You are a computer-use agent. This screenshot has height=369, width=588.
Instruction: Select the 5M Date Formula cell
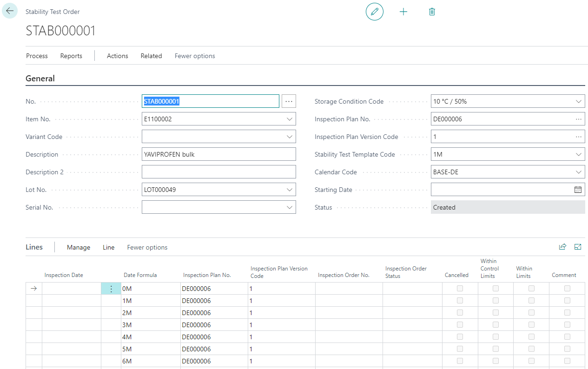[151, 349]
